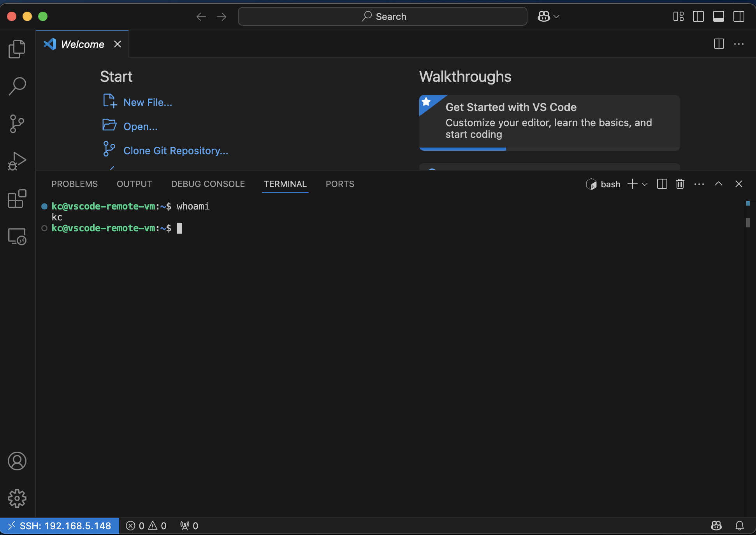This screenshot has height=535, width=756.
Task: Open the Extensions icon
Action: (x=17, y=199)
